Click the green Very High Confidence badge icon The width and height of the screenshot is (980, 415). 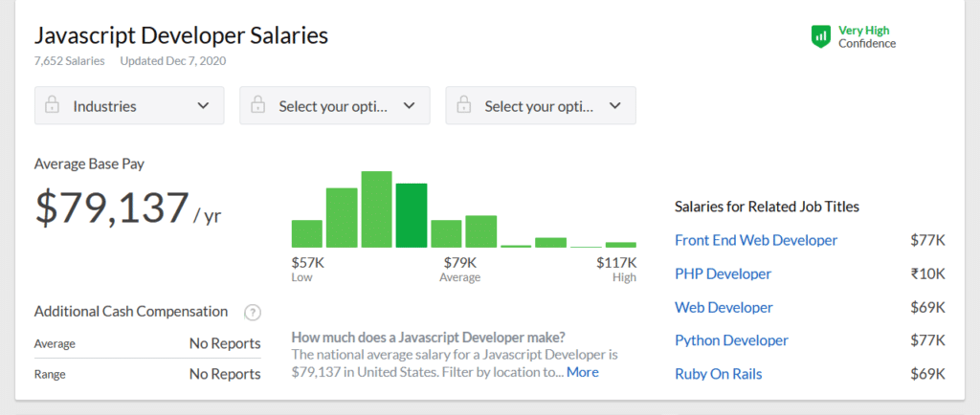coord(820,36)
